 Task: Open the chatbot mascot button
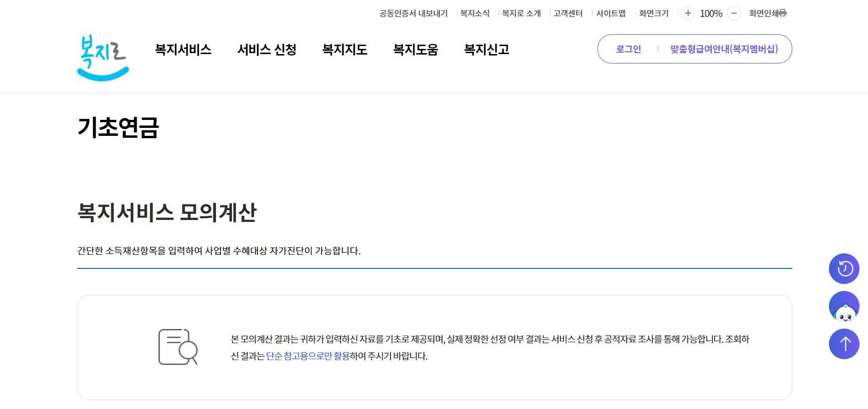(844, 306)
